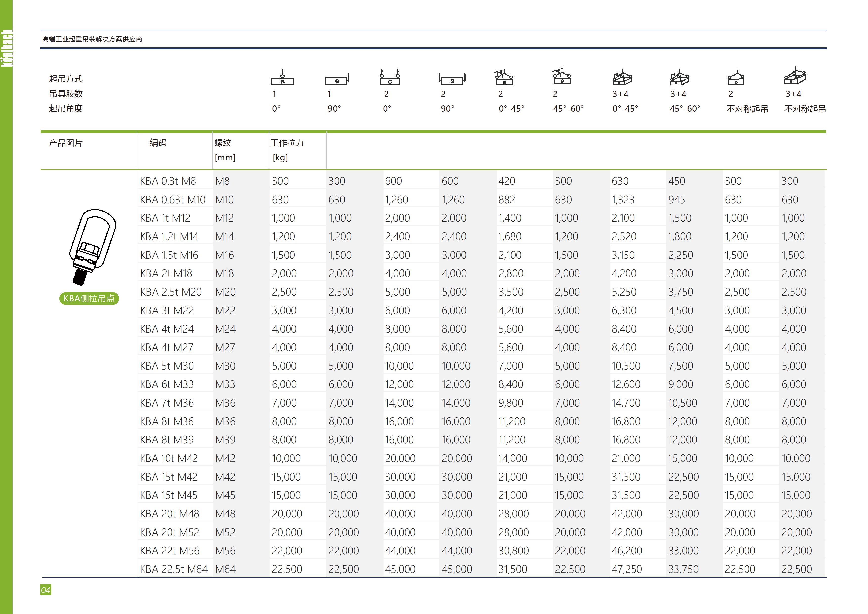Screen dimensions: 868x614
Task: Select the KBA 5t M30 row code
Action: click(167, 366)
